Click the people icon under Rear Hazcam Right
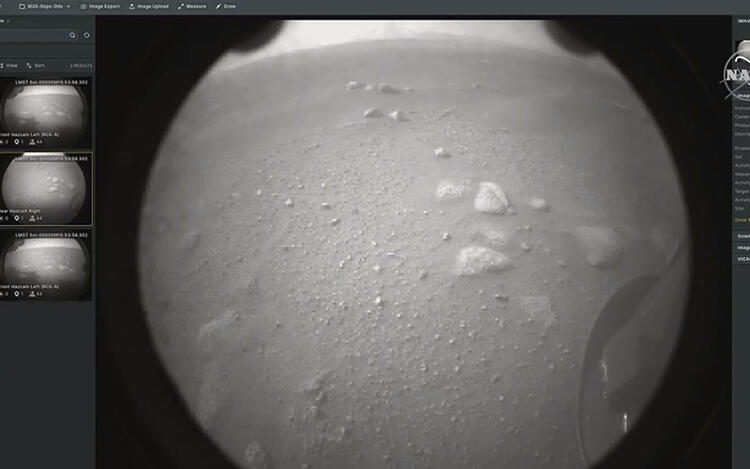The image size is (750, 469). click(33, 218)
